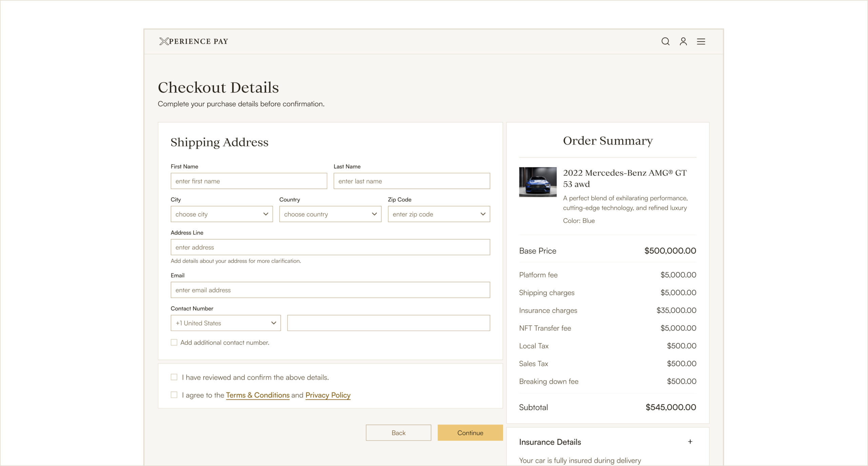Click the user account icon
The height and width of the screenshot is (466, 868).
tap(683, 41)
